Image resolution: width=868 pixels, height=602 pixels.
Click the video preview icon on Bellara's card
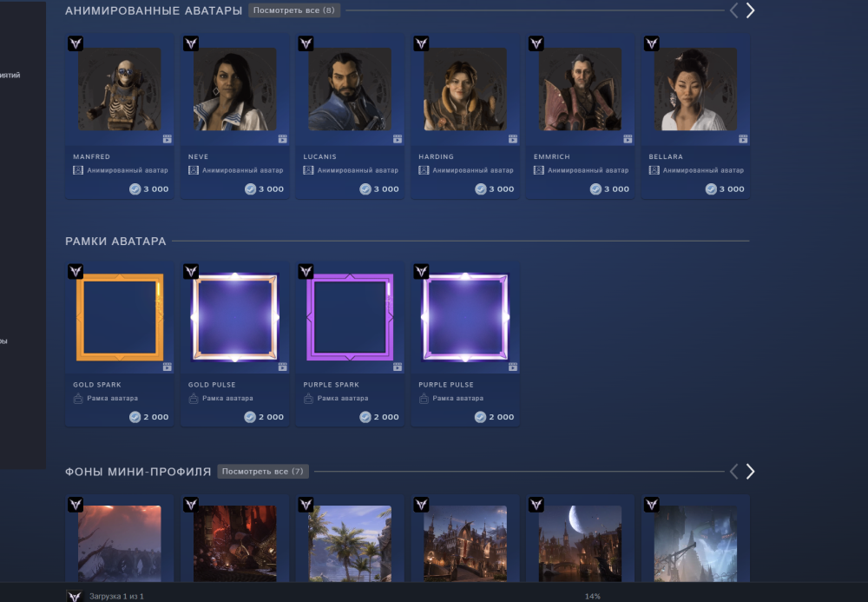coord(741,138)
